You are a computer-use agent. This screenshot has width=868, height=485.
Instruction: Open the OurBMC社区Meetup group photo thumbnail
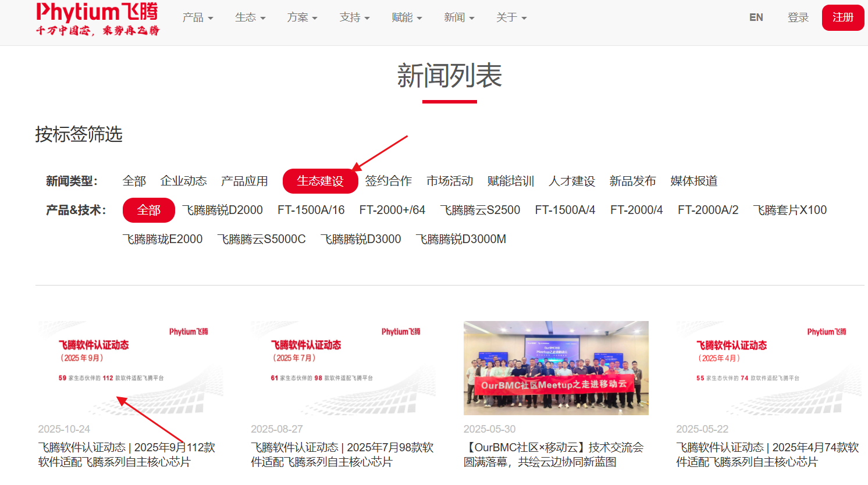tap(556, 368)
